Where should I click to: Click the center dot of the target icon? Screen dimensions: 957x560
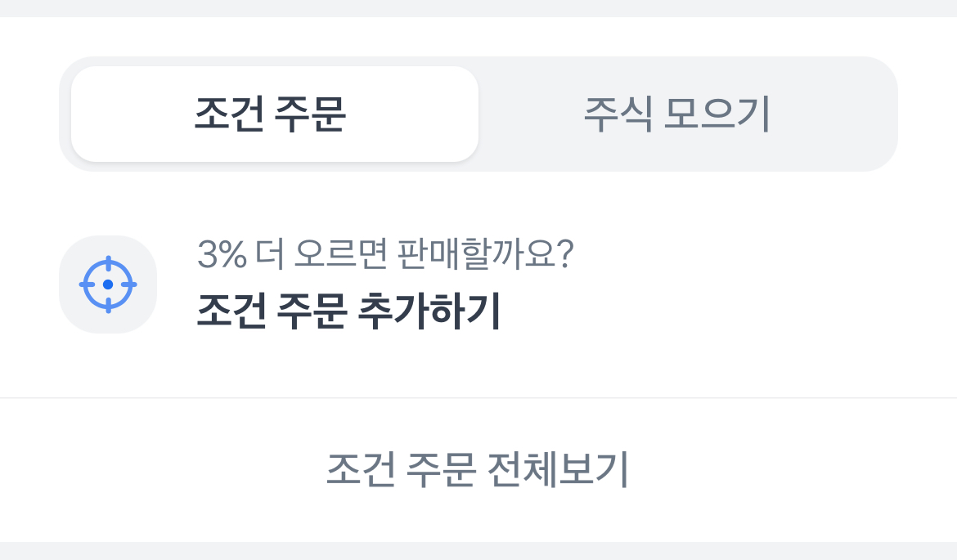click(x=108, y=284)
